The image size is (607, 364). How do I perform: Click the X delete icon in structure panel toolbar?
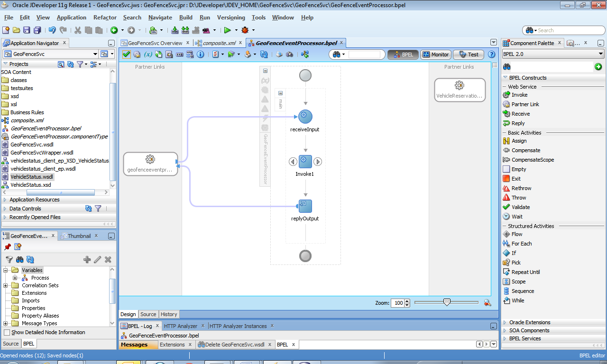pyautogui.click(x=108, y=259)
